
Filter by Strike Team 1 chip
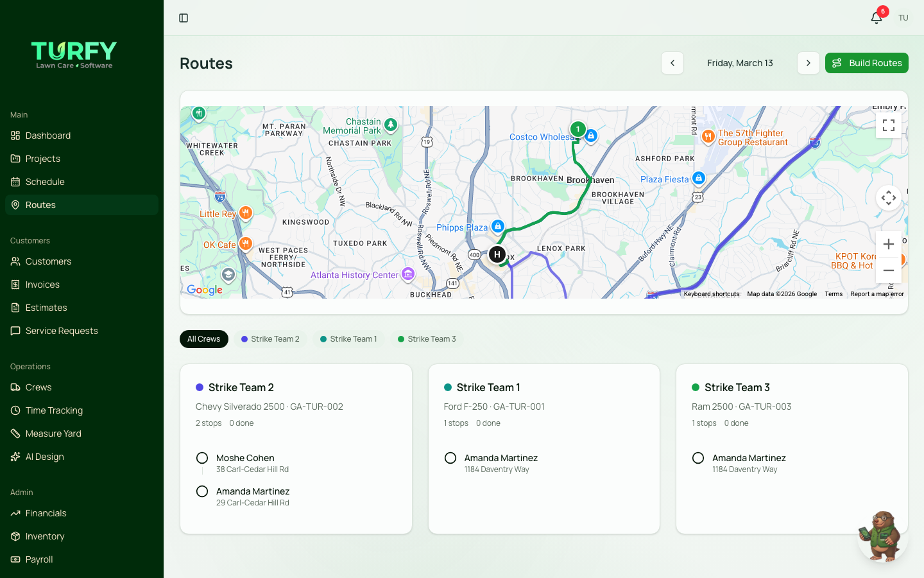[348, 339]
